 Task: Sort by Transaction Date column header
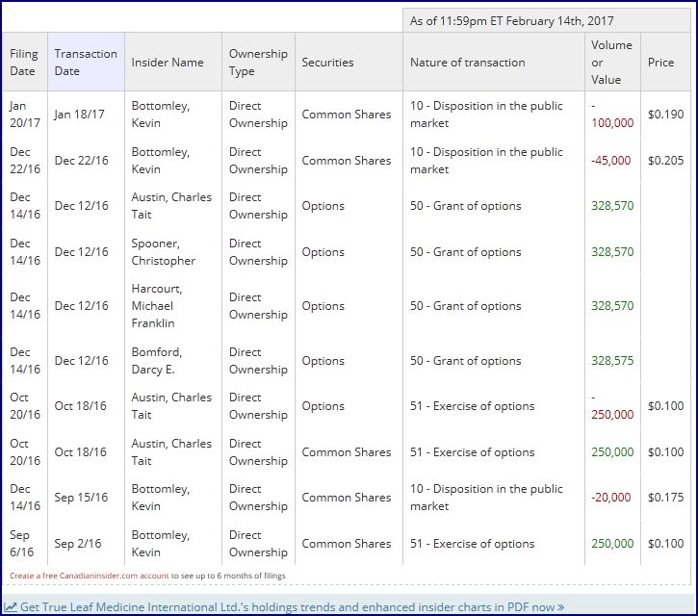pyautogui.click(x=86, y=63)
